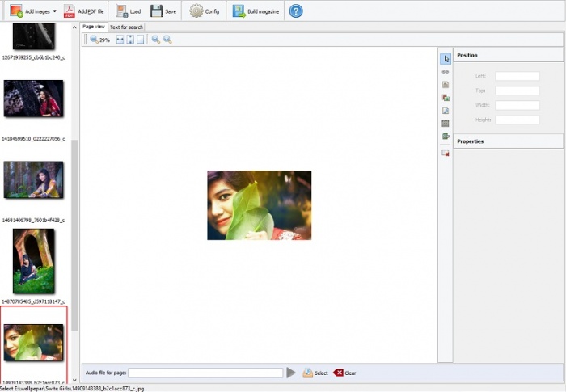Click the delete object red X tool
This screenshot has width=566, height=392.
tap(445, 153)
